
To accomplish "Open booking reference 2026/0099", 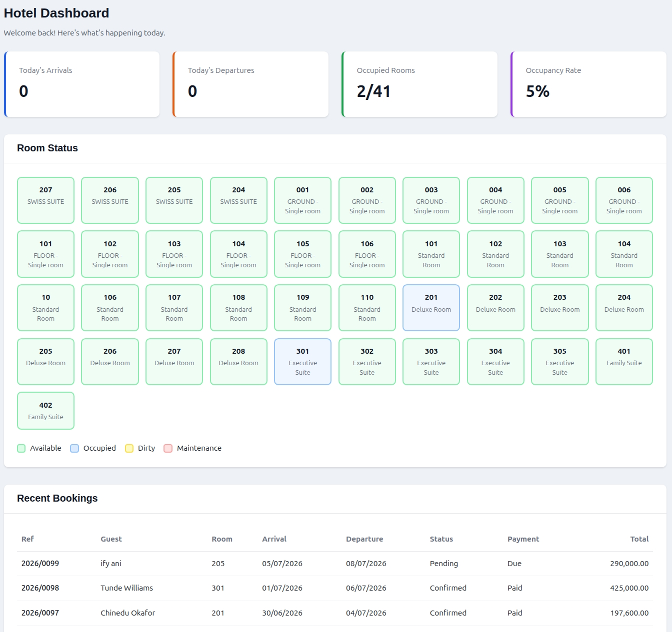I will point(40,564).
